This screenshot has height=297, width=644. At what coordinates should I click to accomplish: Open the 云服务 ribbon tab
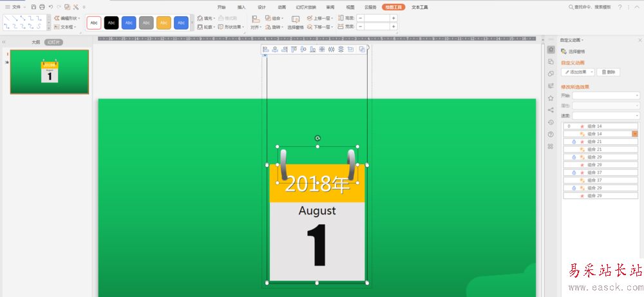[370, 7]
